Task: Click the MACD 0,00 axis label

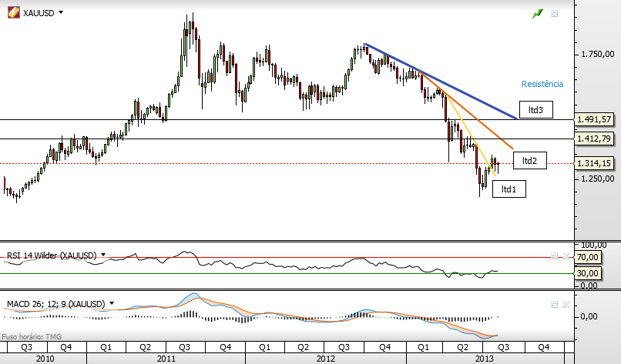Action: tap(589, 316)
